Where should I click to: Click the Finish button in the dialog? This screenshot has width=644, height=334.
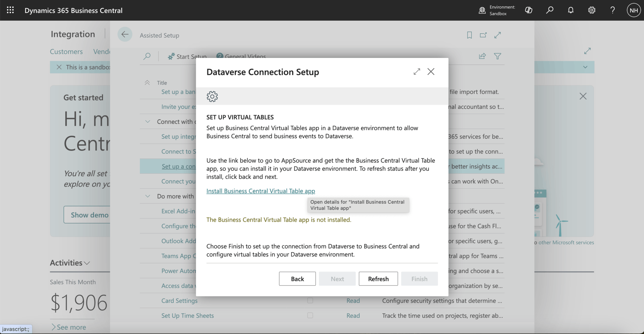click(x=420, y=279)
